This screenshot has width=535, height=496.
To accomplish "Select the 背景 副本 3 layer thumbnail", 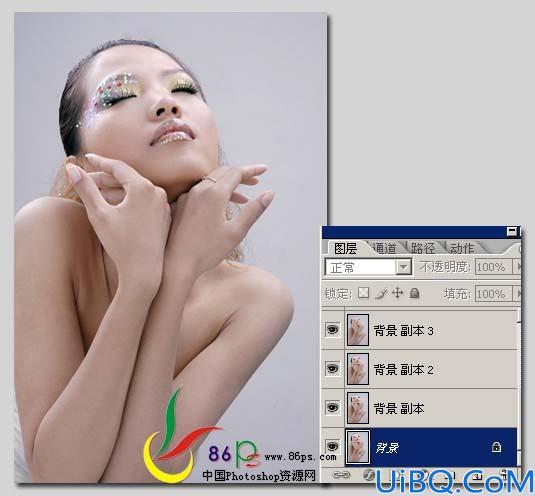I will pyautogui.click(x=358, y=330).
